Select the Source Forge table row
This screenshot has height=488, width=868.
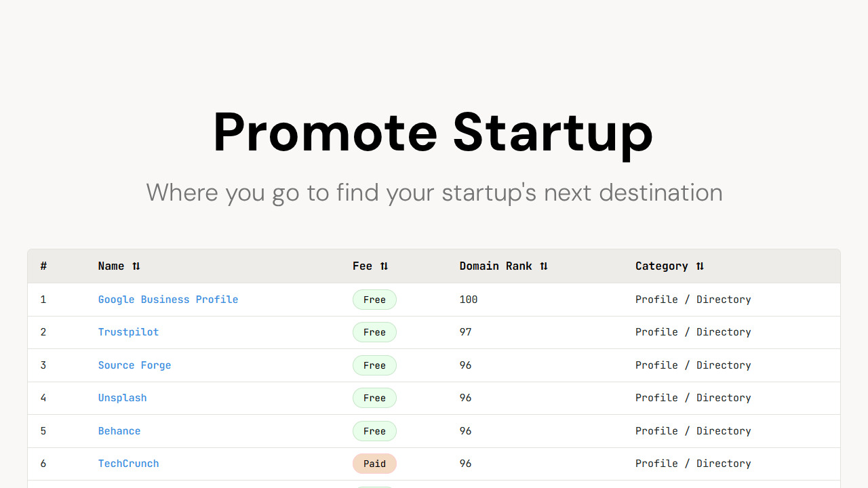434,365
